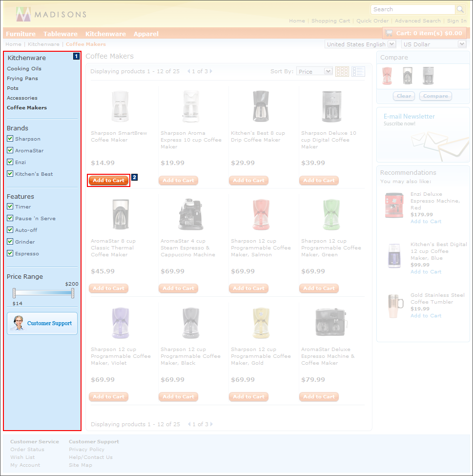Disable the Espresso feature filter

pyautogui.click(x=10, y=253)
